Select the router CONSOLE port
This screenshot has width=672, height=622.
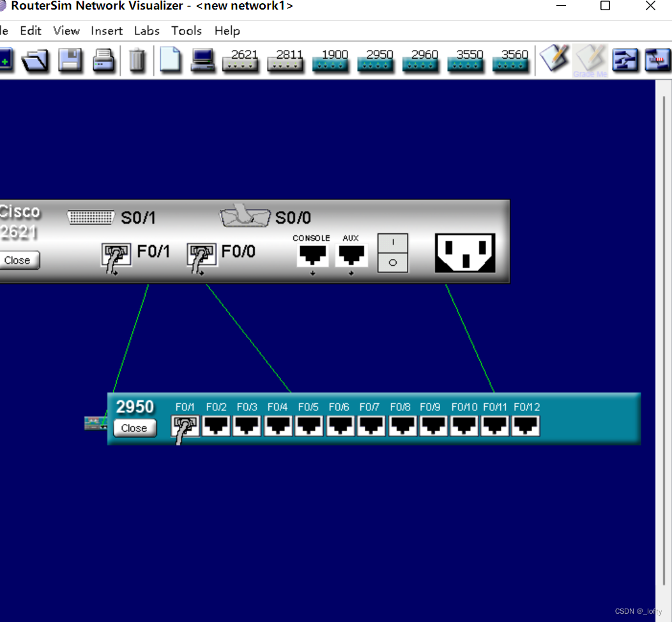[312, 255]
